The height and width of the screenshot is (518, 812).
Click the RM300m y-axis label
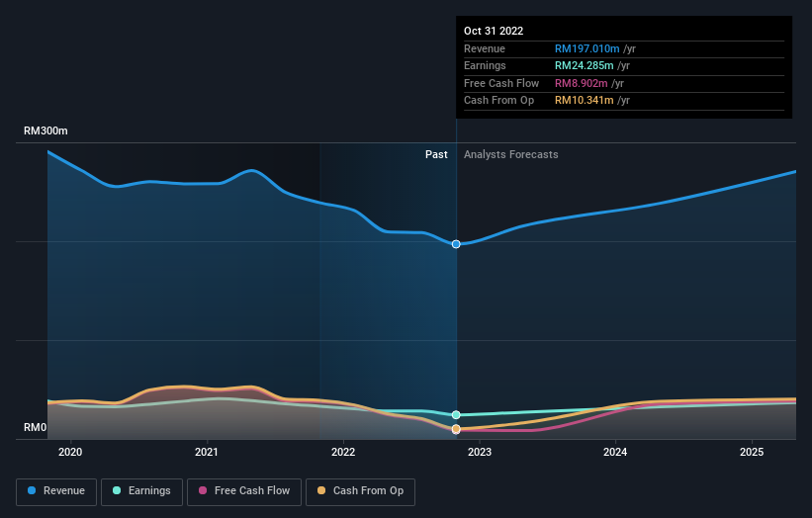(x=45, y=130)
